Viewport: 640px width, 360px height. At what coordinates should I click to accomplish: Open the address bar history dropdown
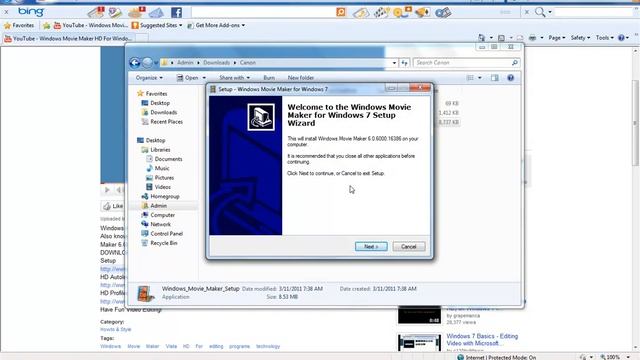[394, 63]
